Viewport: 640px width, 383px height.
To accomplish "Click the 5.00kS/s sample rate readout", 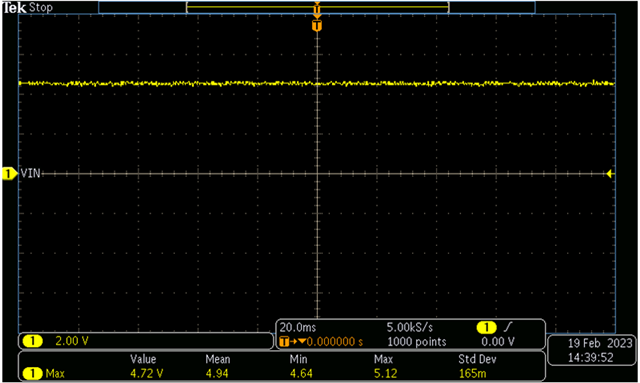I will coord(410,327).
